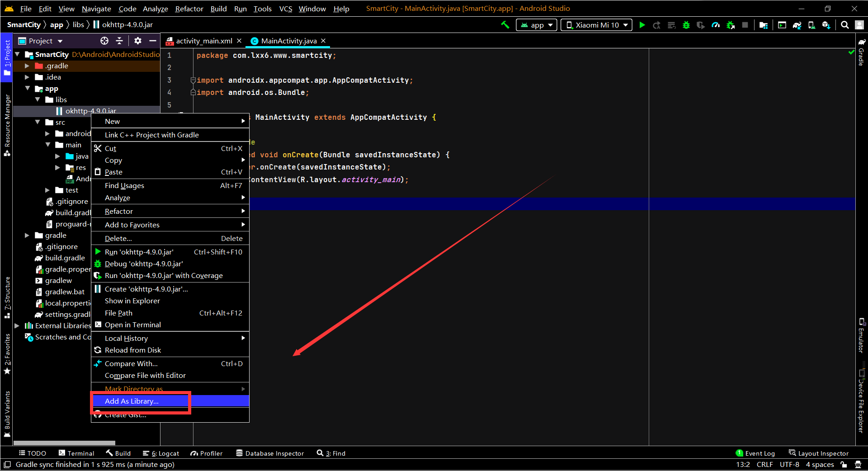Hide the Project panel with the minus icon

pyautogui.click(x=153, y=41)
